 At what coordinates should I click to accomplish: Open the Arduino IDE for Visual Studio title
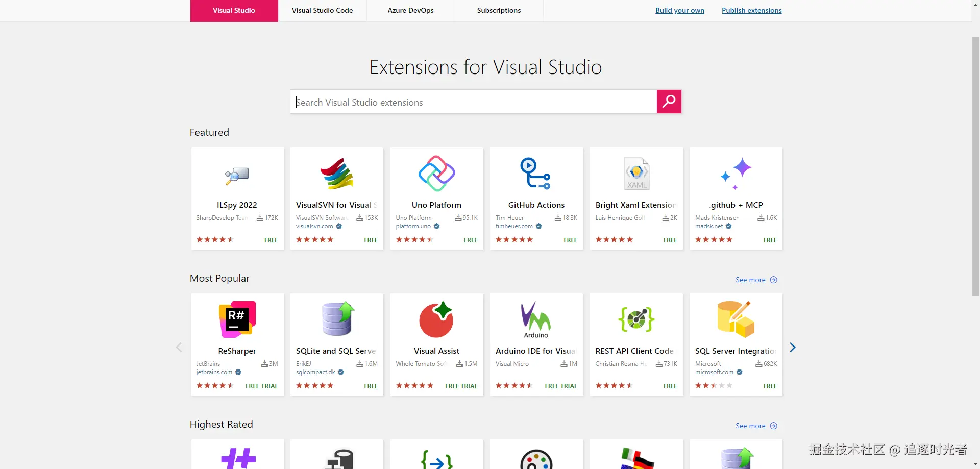[536, 351]
